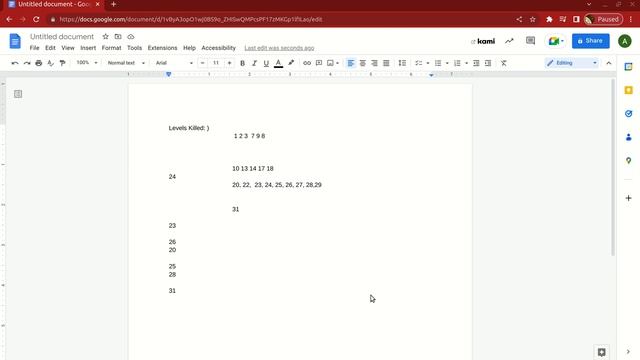
Task: Run spelling and grammar check icon
Action: pyautogui.click(x=51, y=63)
